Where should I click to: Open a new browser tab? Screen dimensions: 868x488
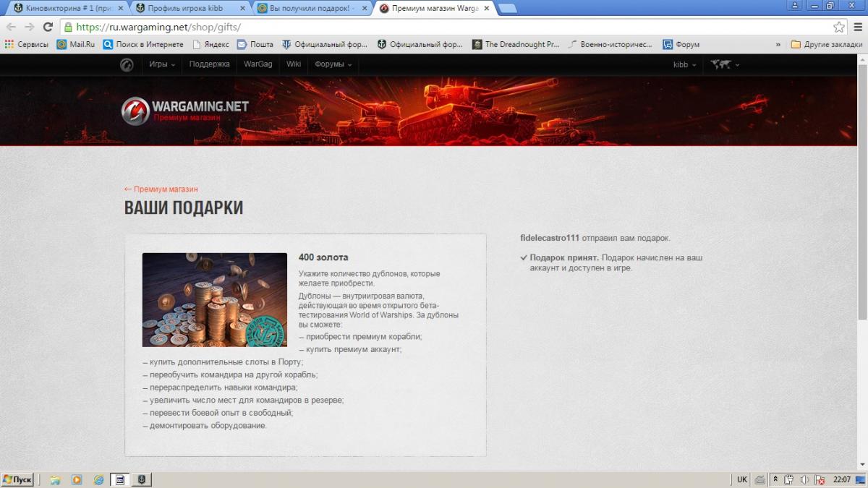pyautogui.click(x=507, y=8)
